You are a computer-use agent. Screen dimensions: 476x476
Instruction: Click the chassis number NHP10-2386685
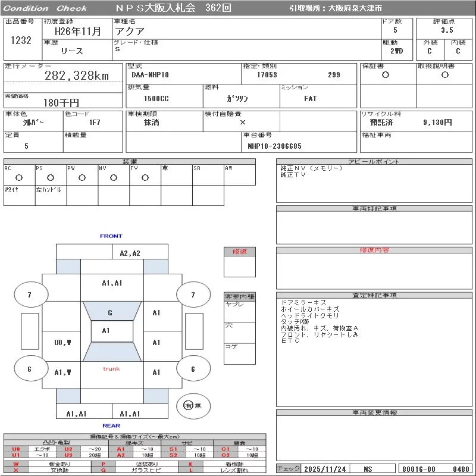pos(275,146)
